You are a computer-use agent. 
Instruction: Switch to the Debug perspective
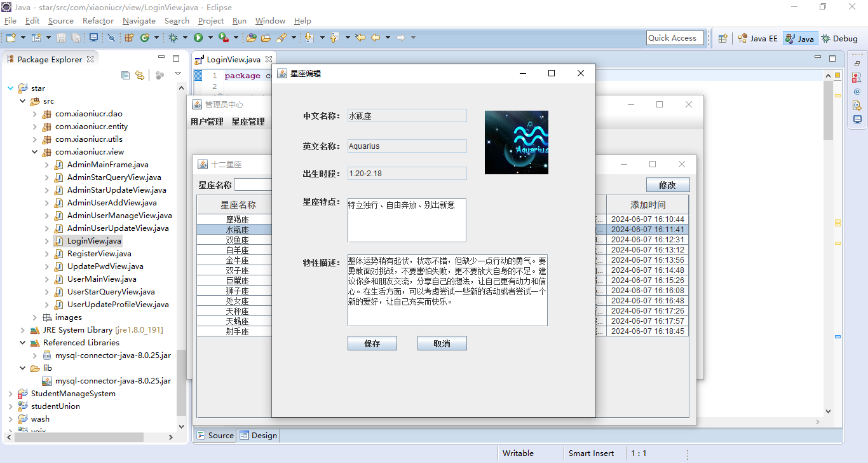pos(839,38)
